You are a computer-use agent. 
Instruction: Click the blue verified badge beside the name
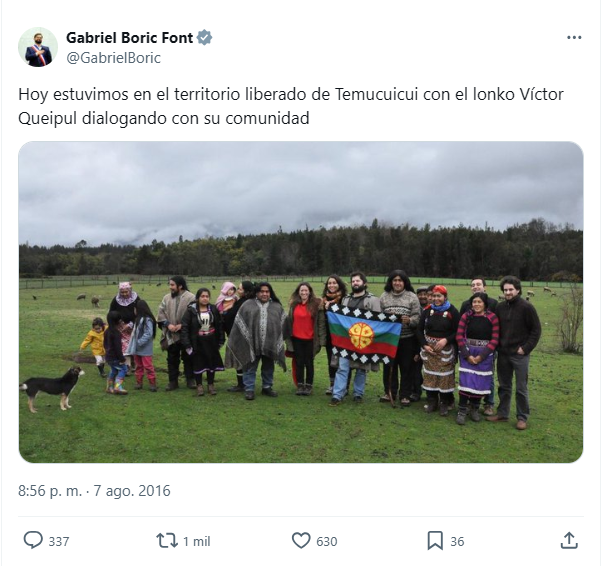pos(204,37)
